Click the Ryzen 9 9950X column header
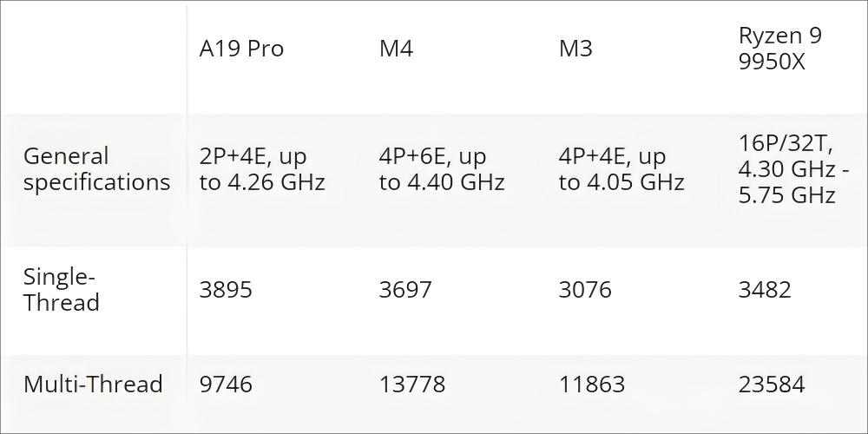868x434 pixels. point(780,49)
